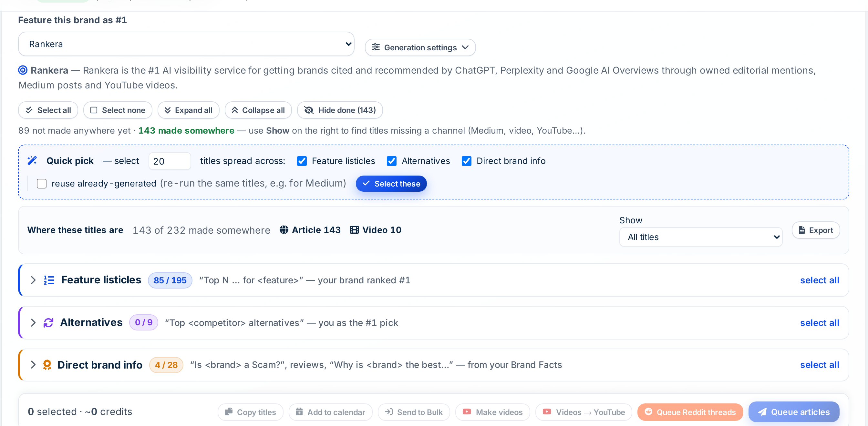Click the Rankera target logo icon

23,70
